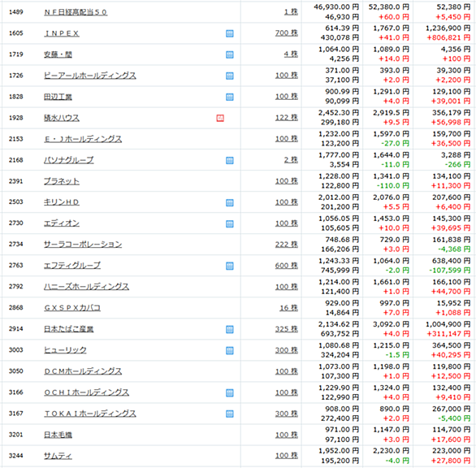Click 100 株 in the サムティ row
Screen dimensions: 476x468
287,456
